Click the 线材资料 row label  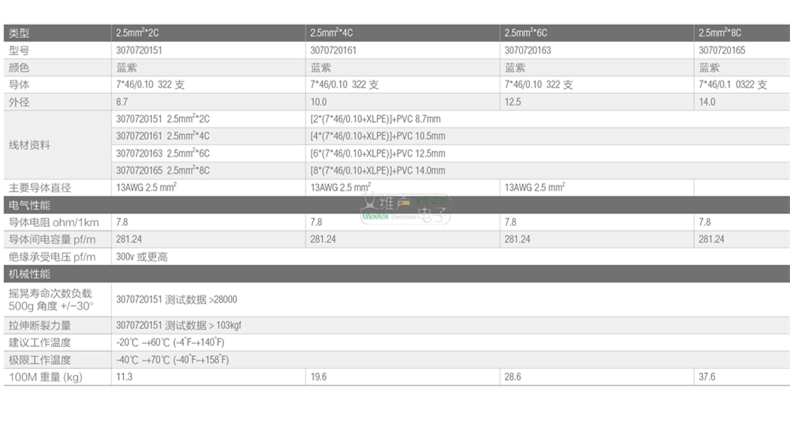coord(30,145)
